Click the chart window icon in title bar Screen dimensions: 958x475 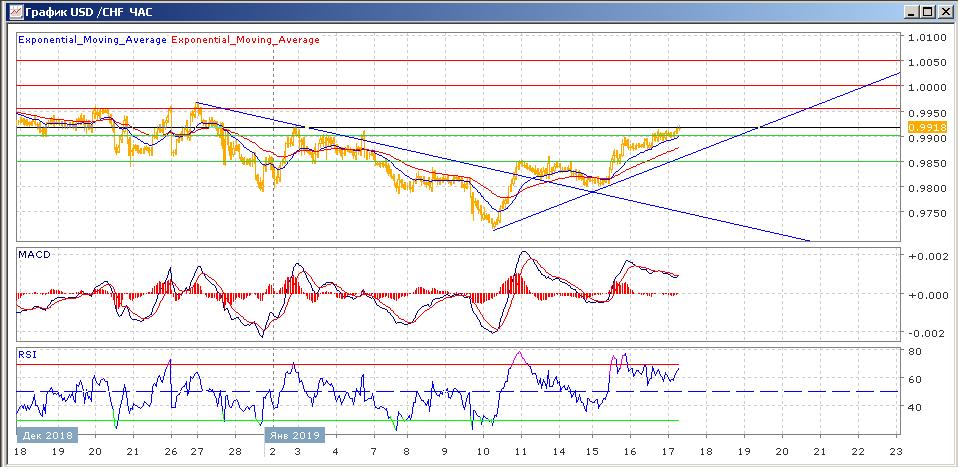click(x=11, y=11)
